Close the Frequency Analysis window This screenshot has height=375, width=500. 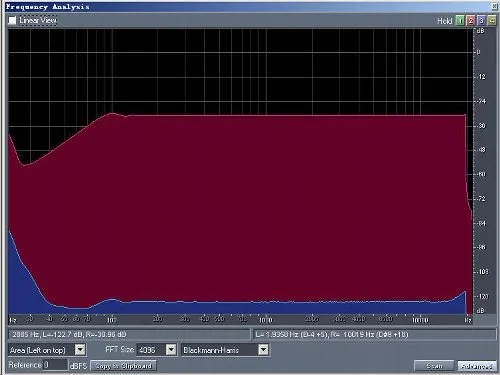point(494,6)
